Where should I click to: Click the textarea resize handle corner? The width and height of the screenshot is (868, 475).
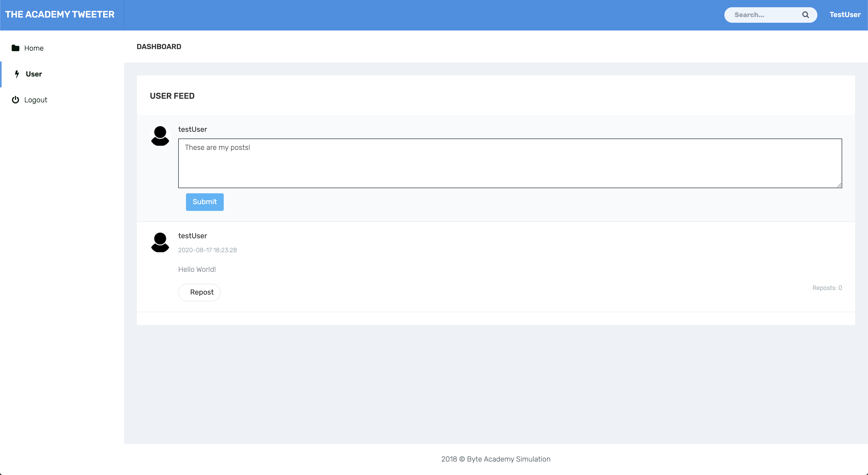(x=839, y=185)
